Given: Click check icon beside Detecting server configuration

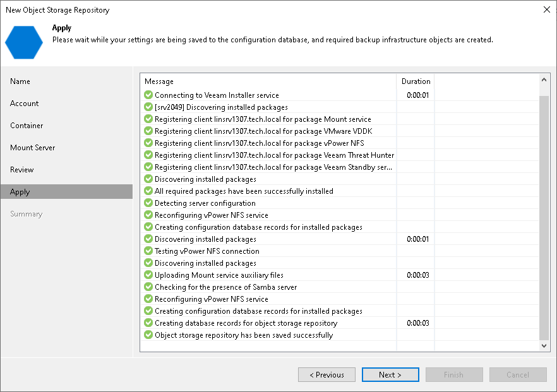Looking at the screenshot, I should click(x=148, y=203).
